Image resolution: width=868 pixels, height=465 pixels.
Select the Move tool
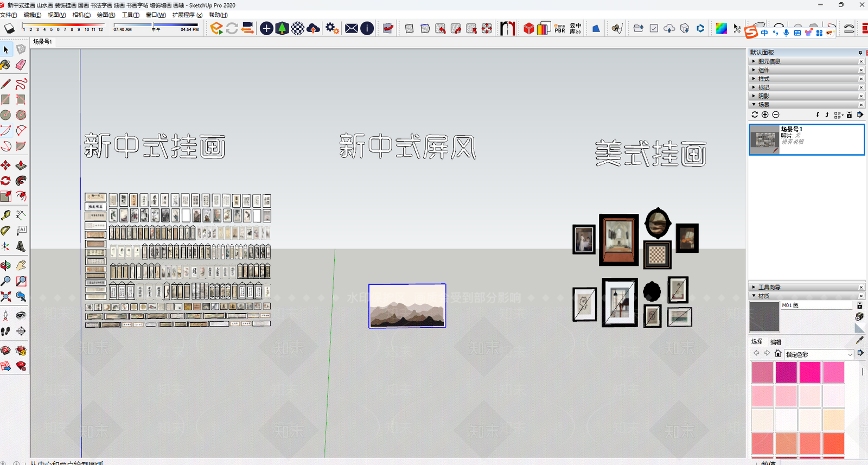6,165
